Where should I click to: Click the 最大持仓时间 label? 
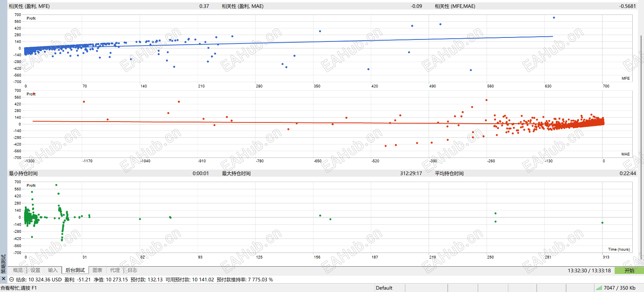click(236, 174)
